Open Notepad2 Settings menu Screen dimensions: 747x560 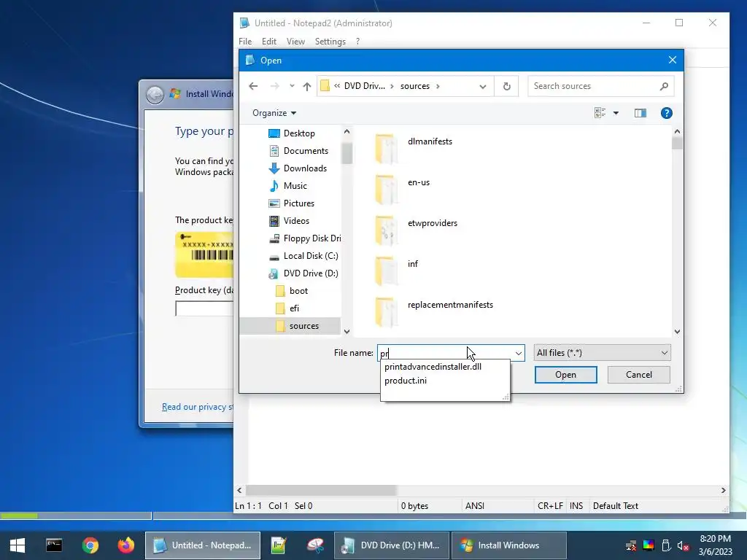330,42
